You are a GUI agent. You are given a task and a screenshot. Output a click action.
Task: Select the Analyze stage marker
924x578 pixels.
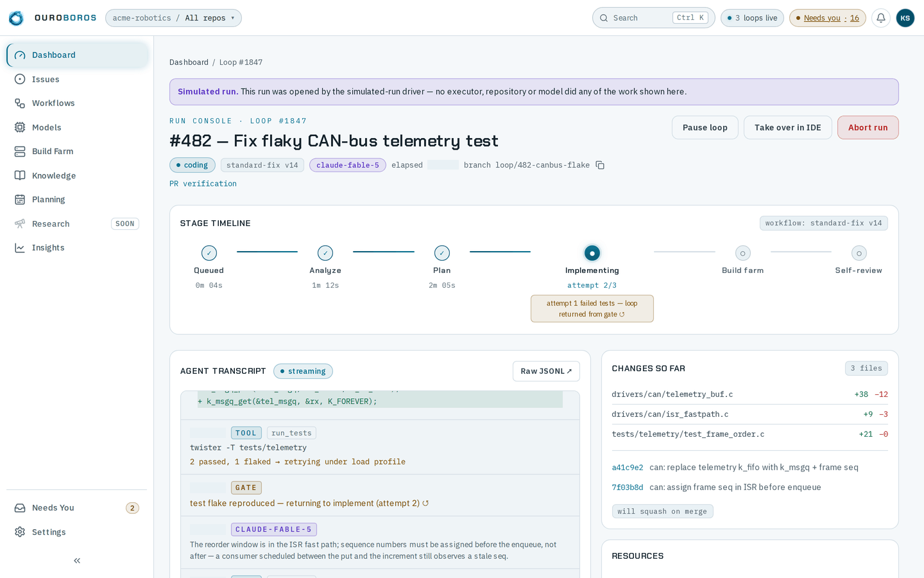[325, 253]
